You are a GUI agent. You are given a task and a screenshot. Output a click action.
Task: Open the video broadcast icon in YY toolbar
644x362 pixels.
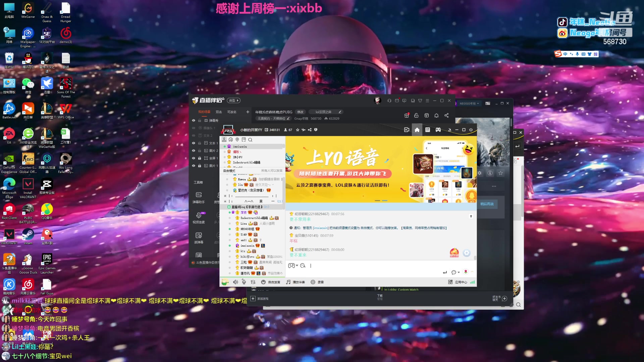tap(407, 130)
